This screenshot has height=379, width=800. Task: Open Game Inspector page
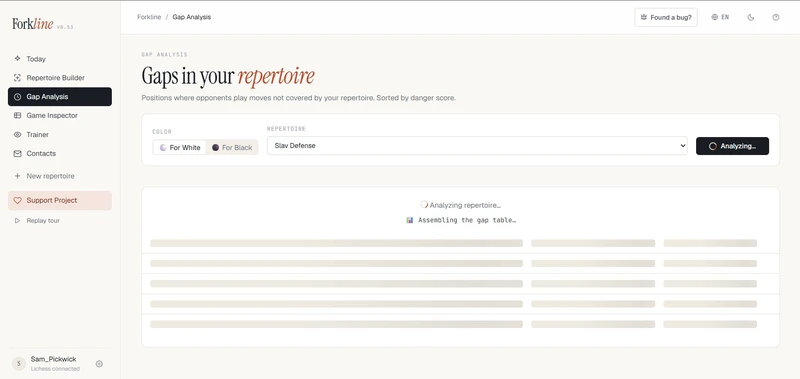[x=60, y=115]
